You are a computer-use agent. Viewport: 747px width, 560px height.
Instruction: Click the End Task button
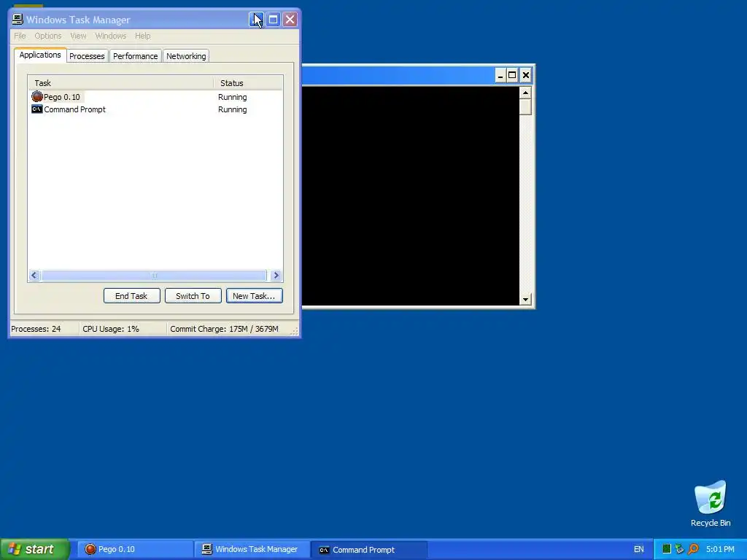(131, 296)
